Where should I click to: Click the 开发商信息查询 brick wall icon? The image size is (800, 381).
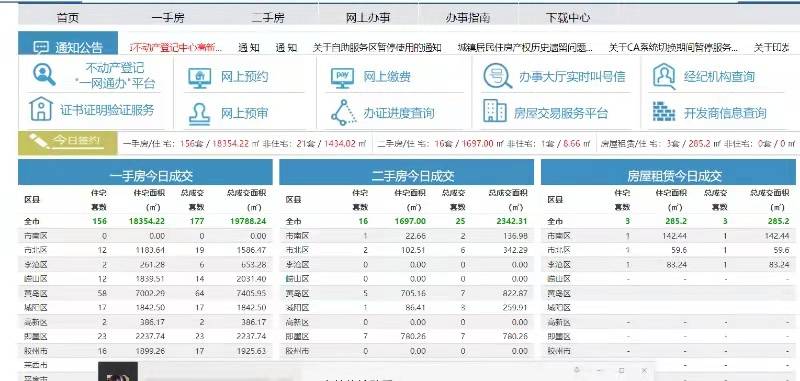coord(664,112)
